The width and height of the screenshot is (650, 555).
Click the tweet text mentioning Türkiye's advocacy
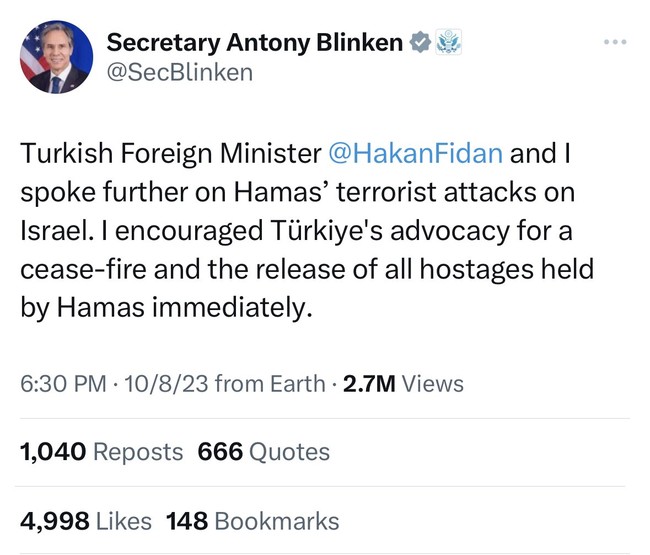coord(307,230)
